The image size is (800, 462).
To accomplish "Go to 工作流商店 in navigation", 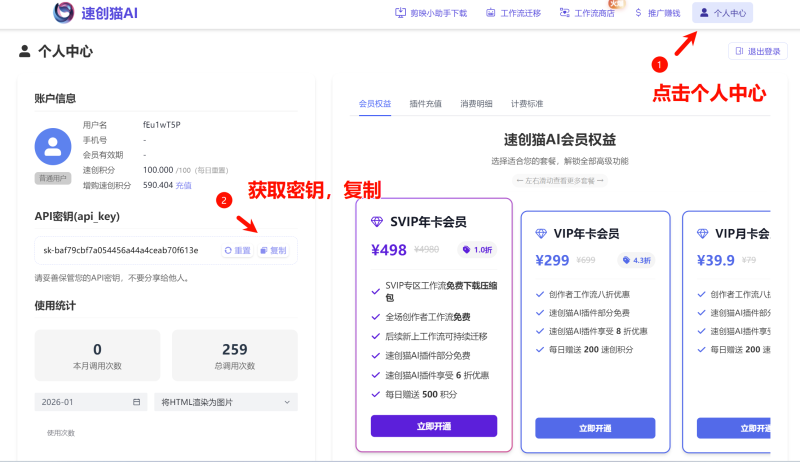I will (587, 13).
